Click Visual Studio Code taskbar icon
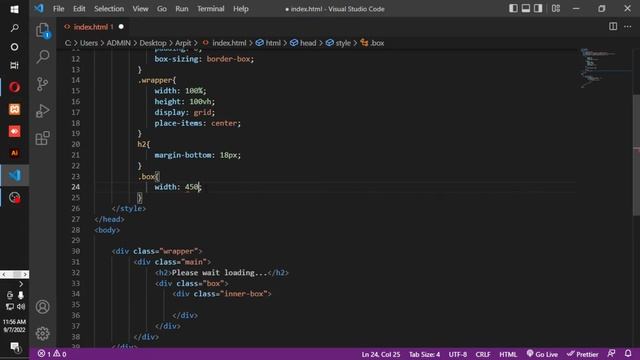 (x=14, y=175)
